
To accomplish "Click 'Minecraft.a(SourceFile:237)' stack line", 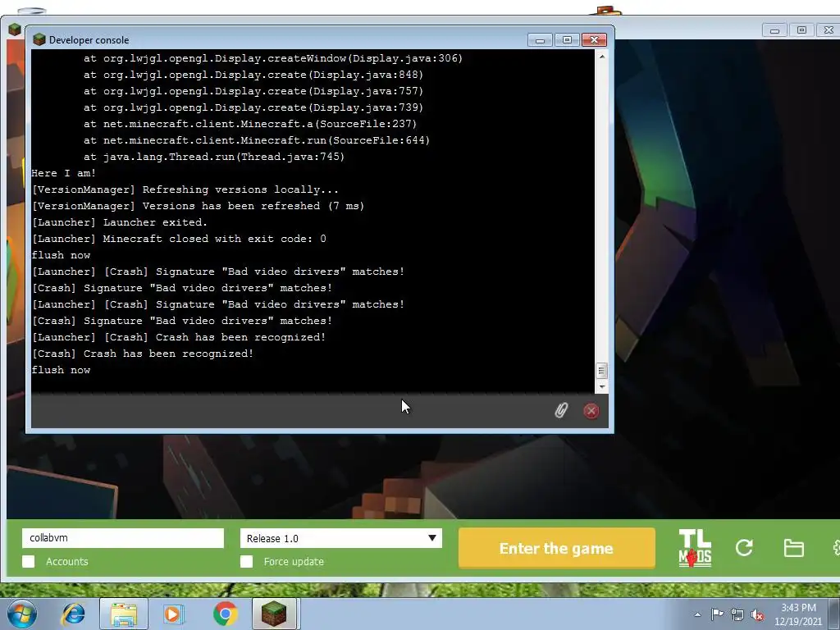I will click(250, 124).
